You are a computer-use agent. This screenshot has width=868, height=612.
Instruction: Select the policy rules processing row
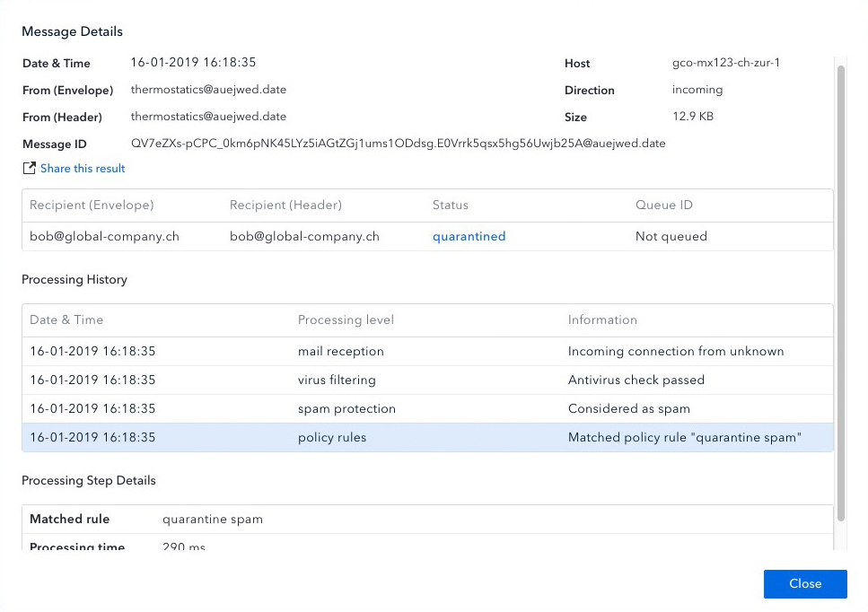tap(427, 438)
